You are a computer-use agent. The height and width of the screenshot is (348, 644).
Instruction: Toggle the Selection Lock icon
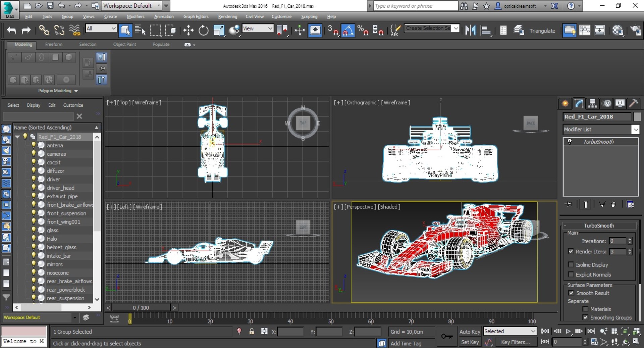point(252,332)
